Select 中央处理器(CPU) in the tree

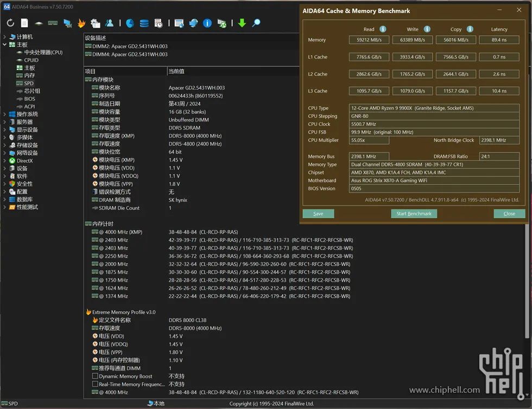tap(43, 52)
